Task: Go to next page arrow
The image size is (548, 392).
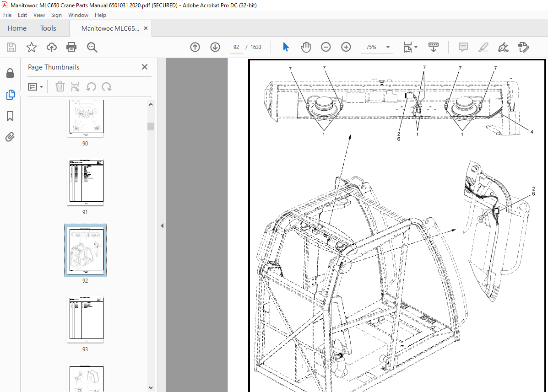Action: pyautogui.click(x=215, y=47)
